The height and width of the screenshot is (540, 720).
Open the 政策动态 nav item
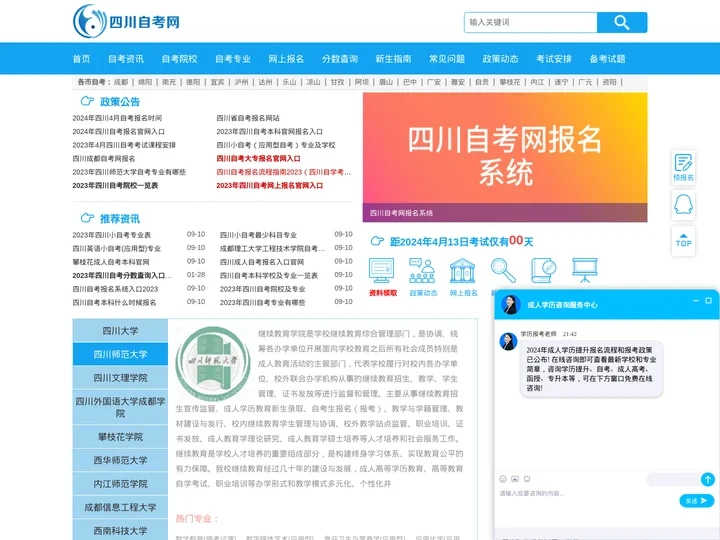tap(500, 59)
